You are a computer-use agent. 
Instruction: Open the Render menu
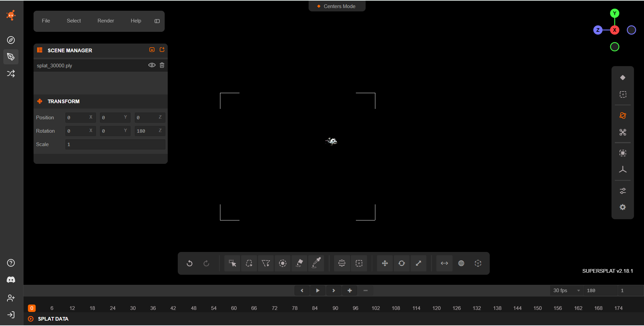(x=106, y=21)
